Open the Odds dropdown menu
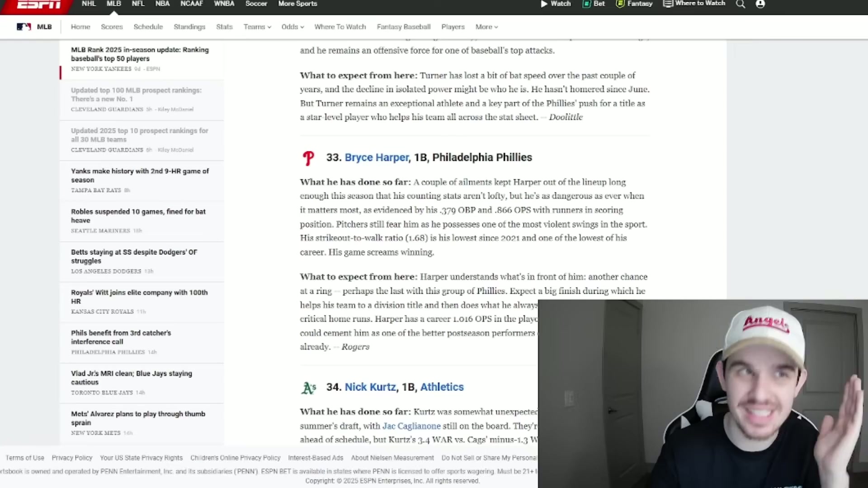The image size is (868, 488). pyautogui.click(x=292, y=27)
